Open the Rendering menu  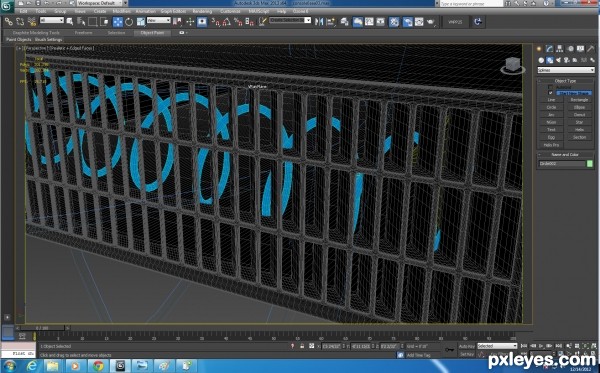pyautogui.click(x=202, y=11)
